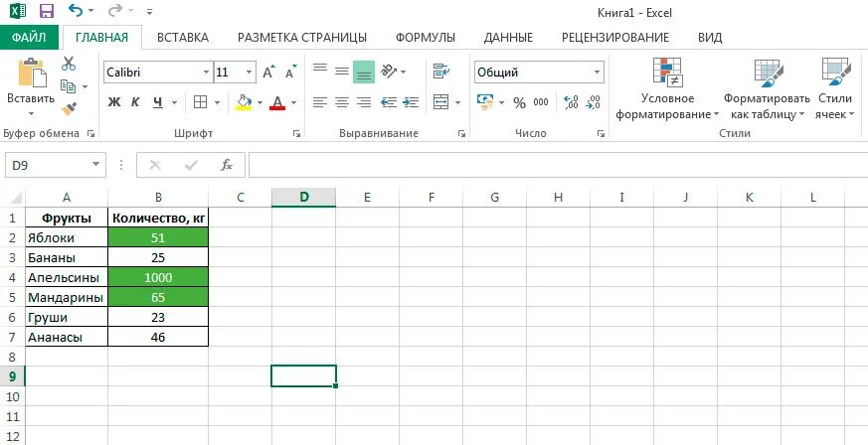Click inside the formula bar field
868x445 pixels.
pyautogui.click(x=558, y=165)
